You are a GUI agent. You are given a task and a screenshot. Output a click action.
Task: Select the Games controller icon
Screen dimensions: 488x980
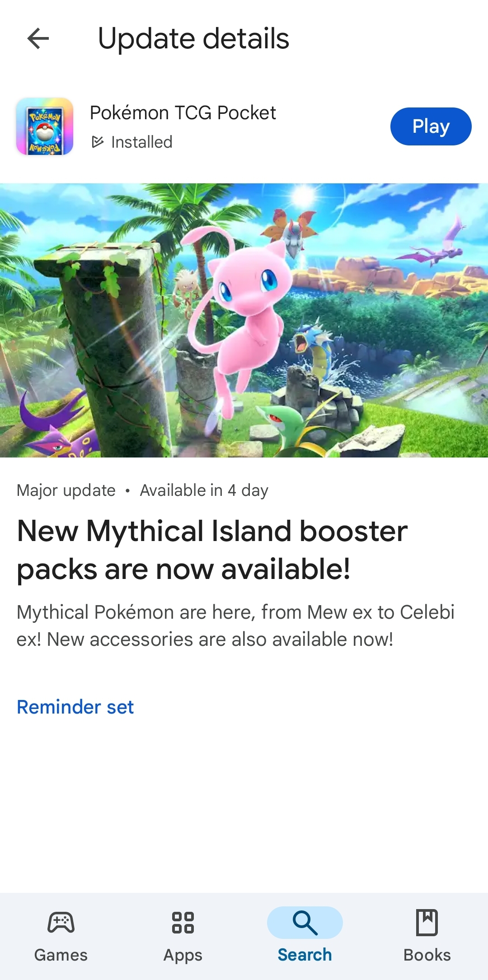pyautogui.click(x=61, y=922)
